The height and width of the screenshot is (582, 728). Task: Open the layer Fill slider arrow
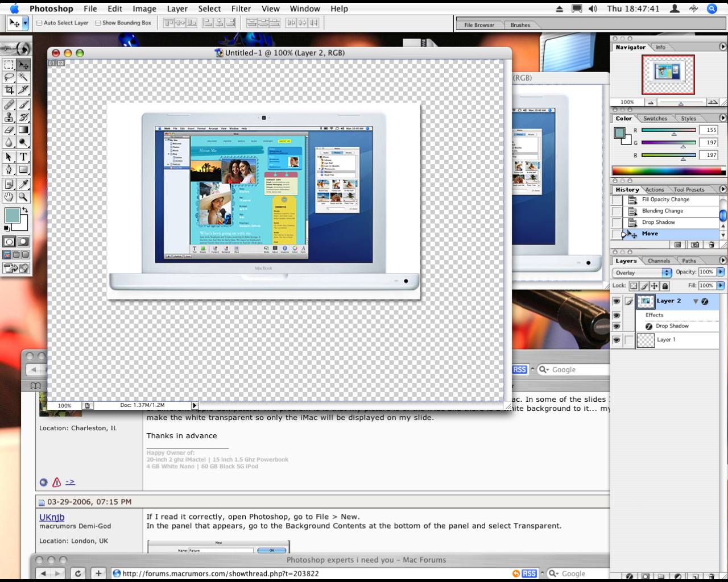[721, 285]
